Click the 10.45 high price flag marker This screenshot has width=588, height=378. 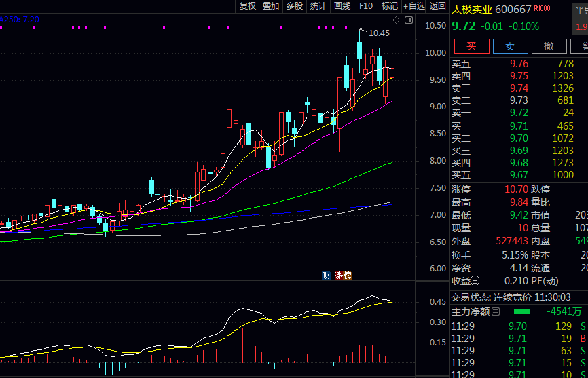pos(378,33)
